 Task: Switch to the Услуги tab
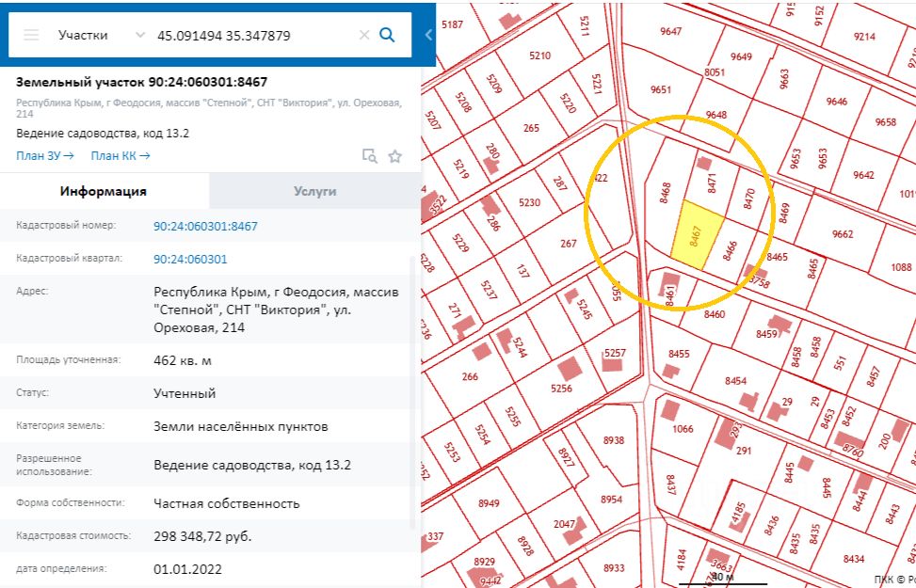click(314, 191)
